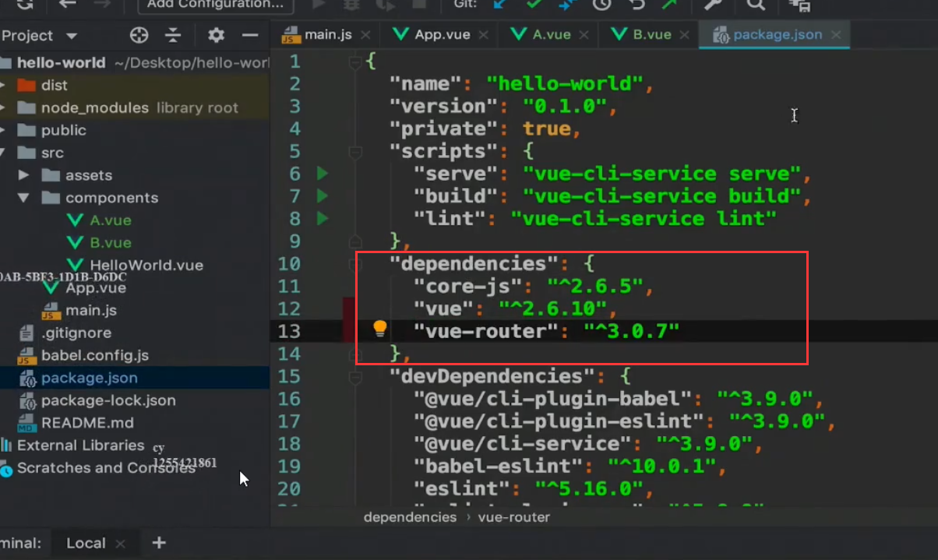Fold the root object at line 1
The height and width of the screenshot is (560, 938).
pyautogui.click(x=356, y=61)
